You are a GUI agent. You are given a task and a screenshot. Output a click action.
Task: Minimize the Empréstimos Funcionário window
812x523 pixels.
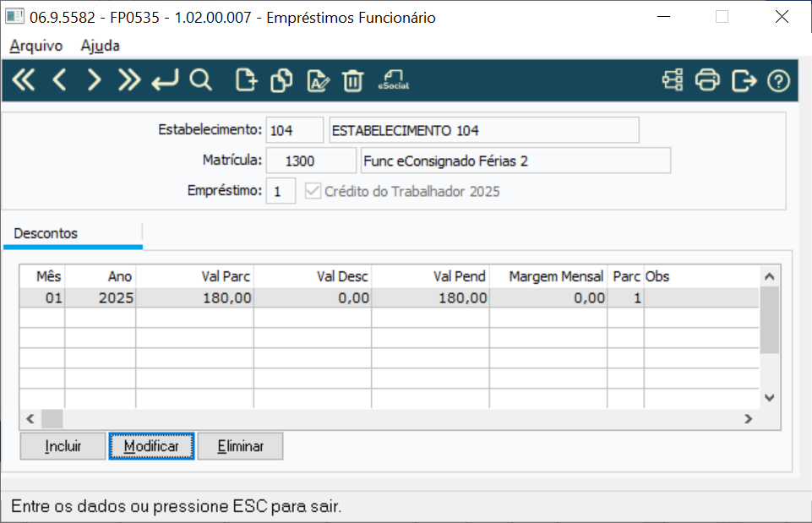click(664, 17)
